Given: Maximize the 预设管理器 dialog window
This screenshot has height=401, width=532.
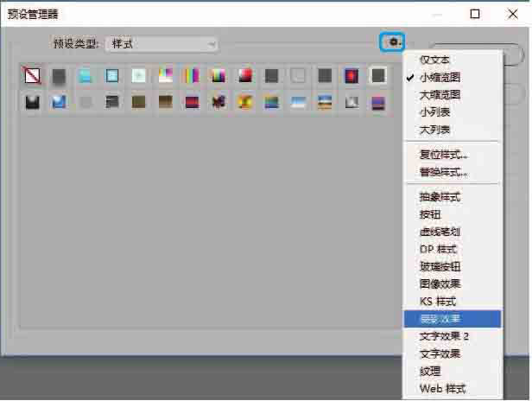Looking at the screenshot, I should [475, 14].
